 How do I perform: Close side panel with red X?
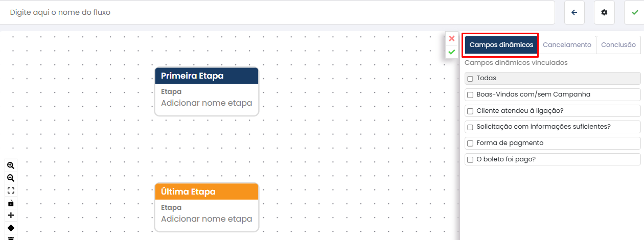click(x=452, y=38)
